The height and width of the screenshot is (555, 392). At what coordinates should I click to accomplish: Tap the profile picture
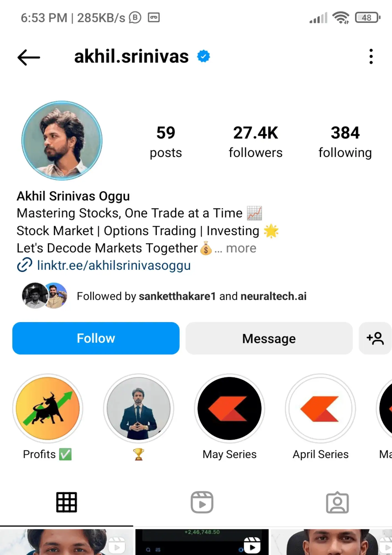click(x=62, y=140)
